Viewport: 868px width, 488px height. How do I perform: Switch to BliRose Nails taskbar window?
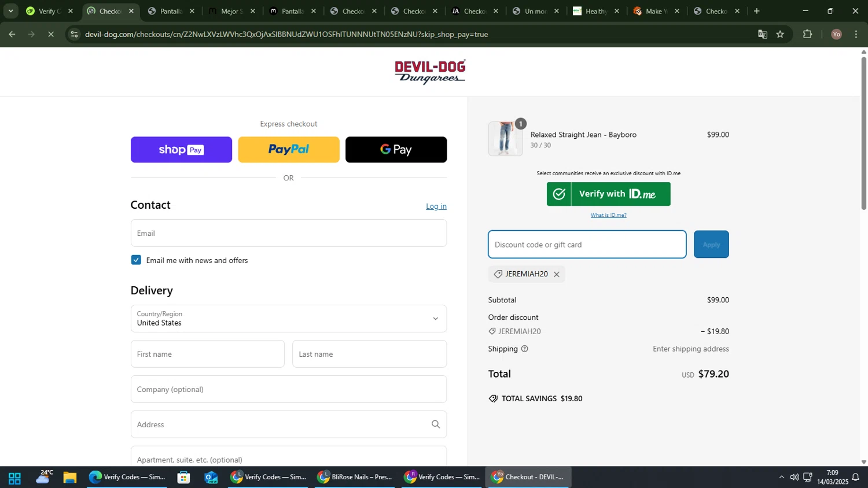355,477
